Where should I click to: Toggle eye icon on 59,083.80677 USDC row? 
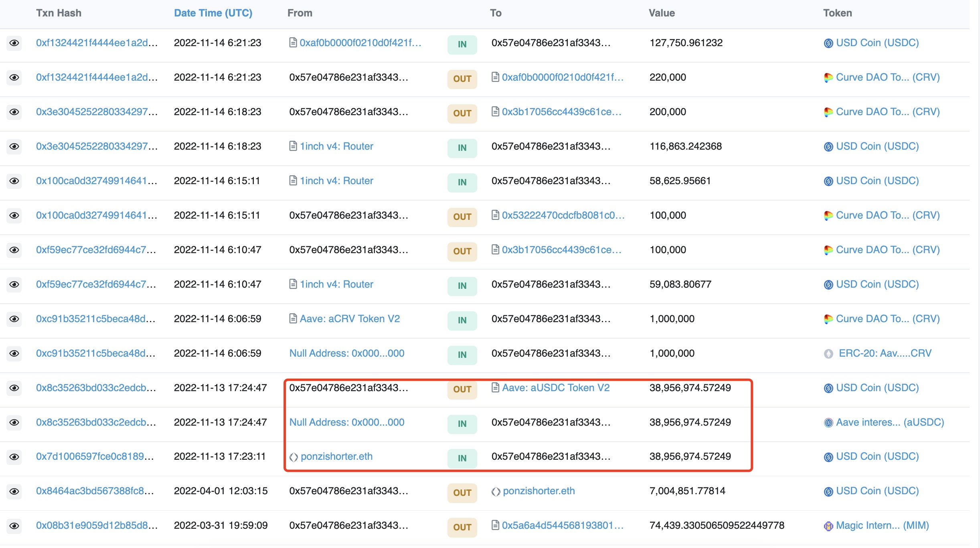(14, 284)
